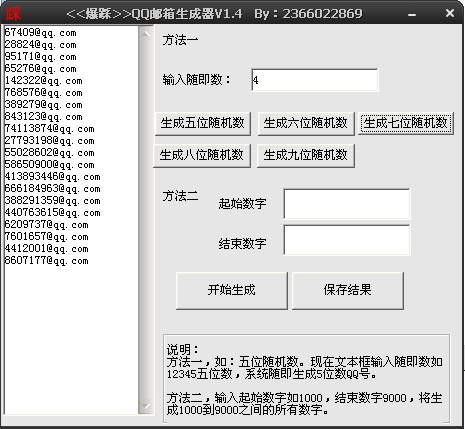Click the 说明 heading in the help box

tap(182, 350)
